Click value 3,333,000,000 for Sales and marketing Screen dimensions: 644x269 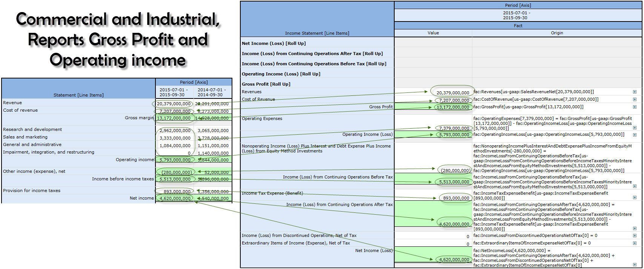175,138
